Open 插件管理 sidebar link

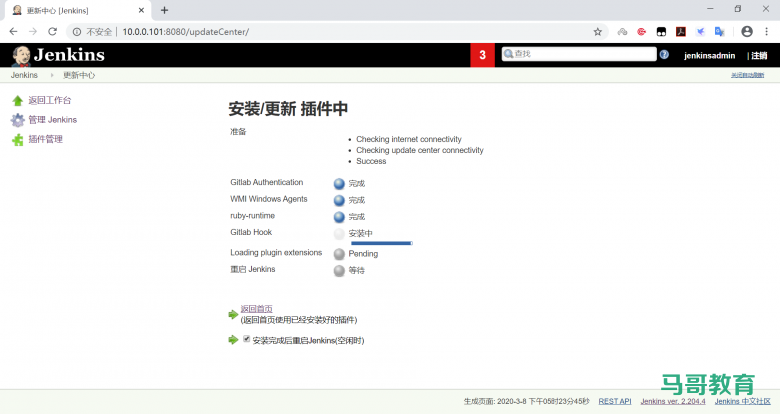point(45,139)
